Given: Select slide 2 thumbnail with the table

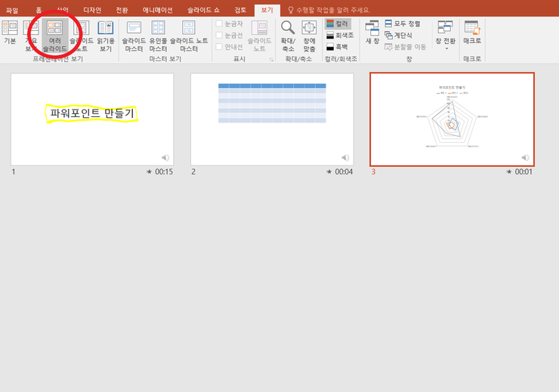Looking at the screenshot, I should (x=272, y=119).
